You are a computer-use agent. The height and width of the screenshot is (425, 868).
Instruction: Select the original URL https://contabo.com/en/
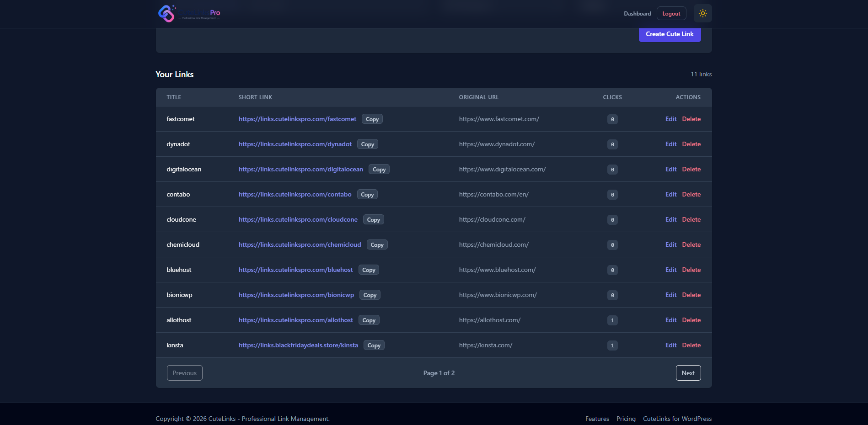pyautogui.click(x=494, y=194)
